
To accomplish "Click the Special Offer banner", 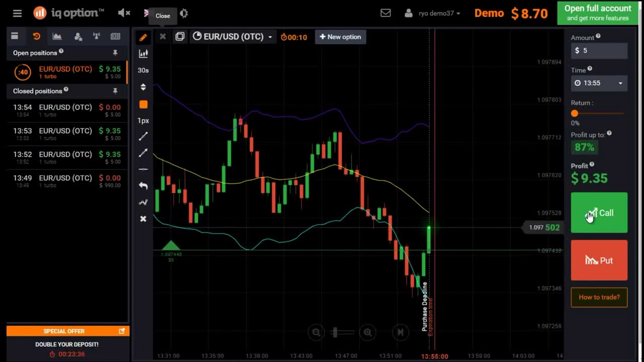I will coord(68,331).
